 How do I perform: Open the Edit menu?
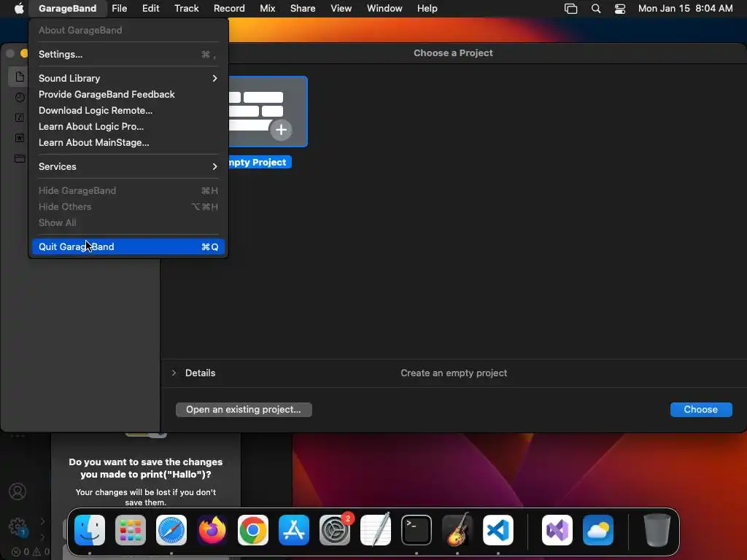click(150, 9)
